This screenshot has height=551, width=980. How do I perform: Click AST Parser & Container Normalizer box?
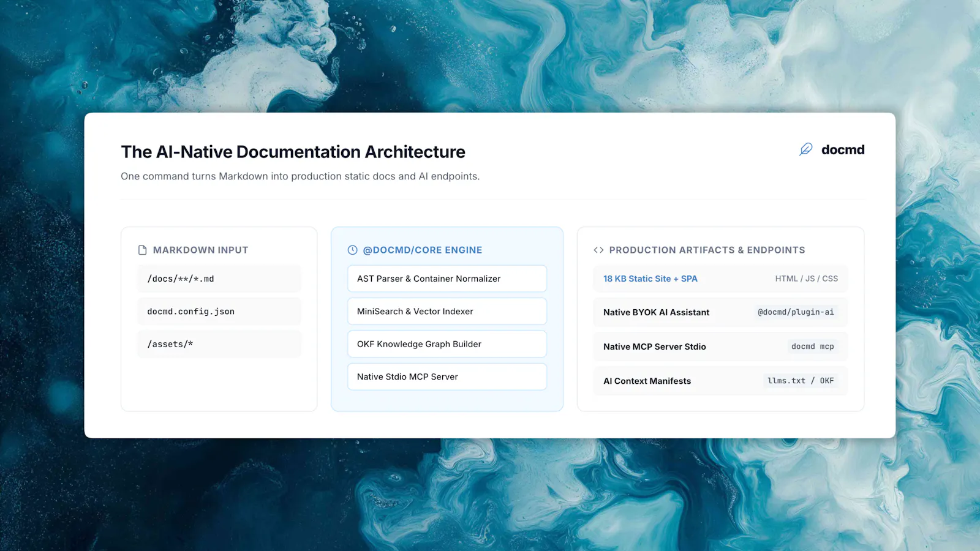(x=447, y=279)
